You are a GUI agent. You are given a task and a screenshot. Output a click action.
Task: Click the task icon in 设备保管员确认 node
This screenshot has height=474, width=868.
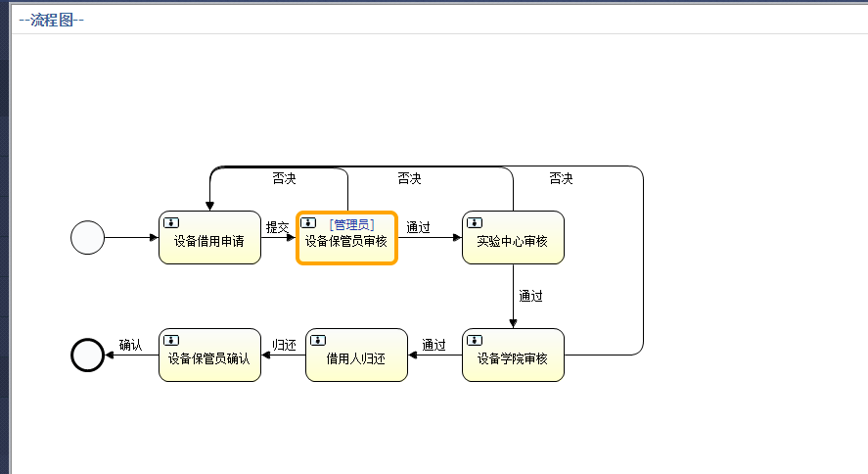170,340
